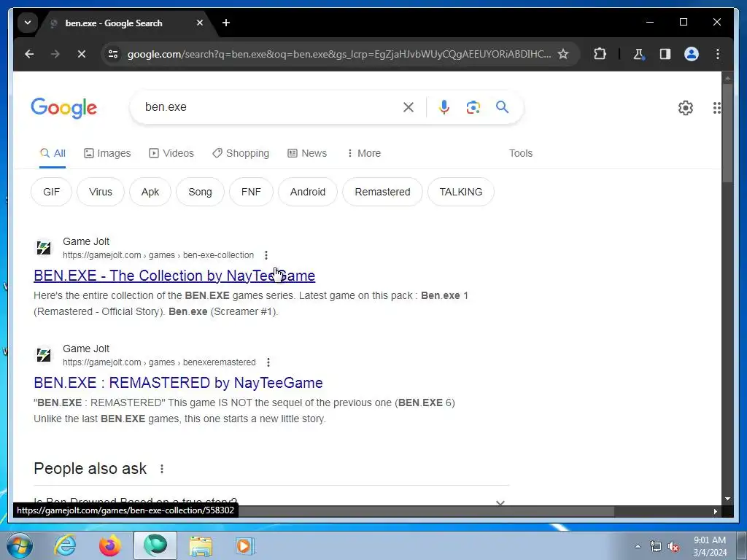747x560 pixels.
Task: Go back using the browser back arrow
Action: point(29,54)
